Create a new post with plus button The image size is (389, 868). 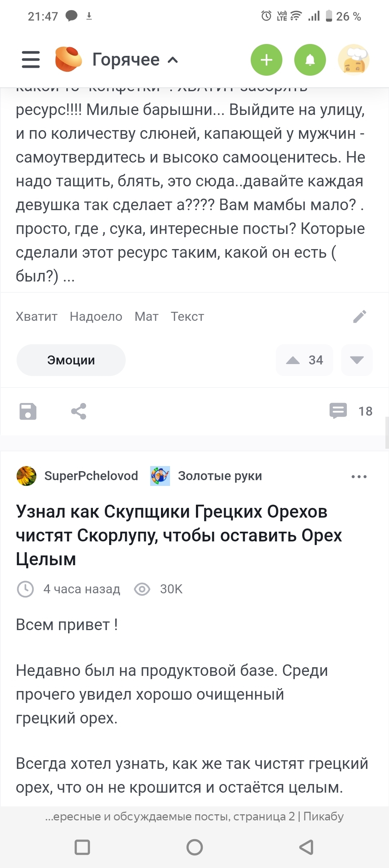click(267, 60)
